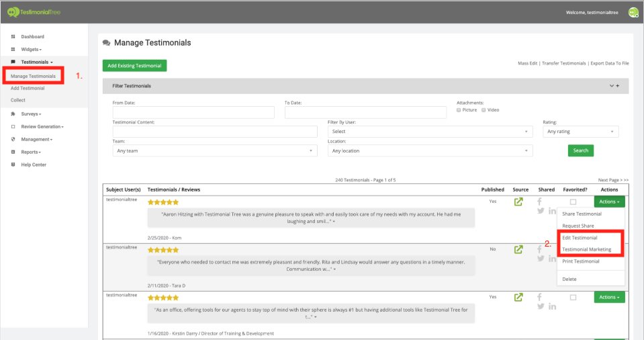Open source link icon for Tara D testimonial
The width and height of the screenshot is (644, 340).
[x=518, y=249]
